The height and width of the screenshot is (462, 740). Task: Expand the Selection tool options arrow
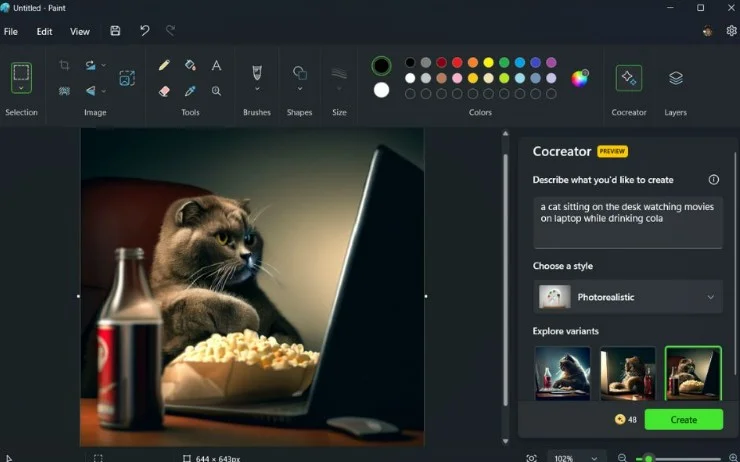tap(21, 88)
